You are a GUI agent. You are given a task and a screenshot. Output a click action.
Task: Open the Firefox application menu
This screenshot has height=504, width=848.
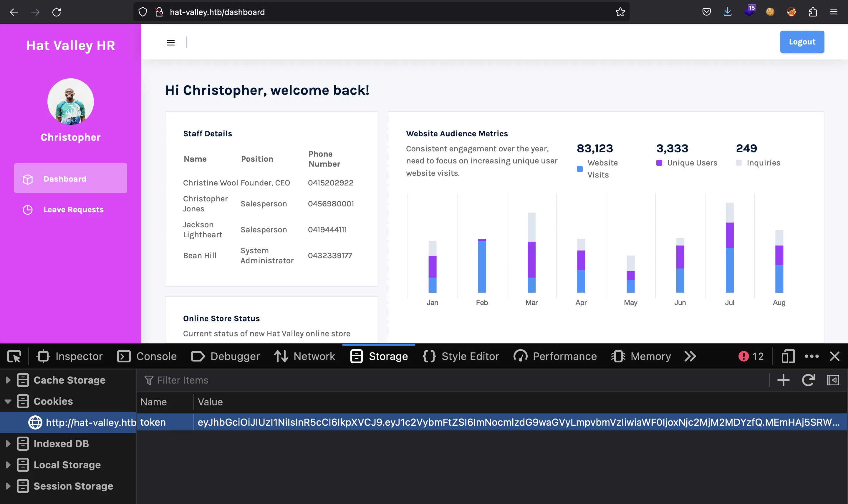click(x=834, y=12)
